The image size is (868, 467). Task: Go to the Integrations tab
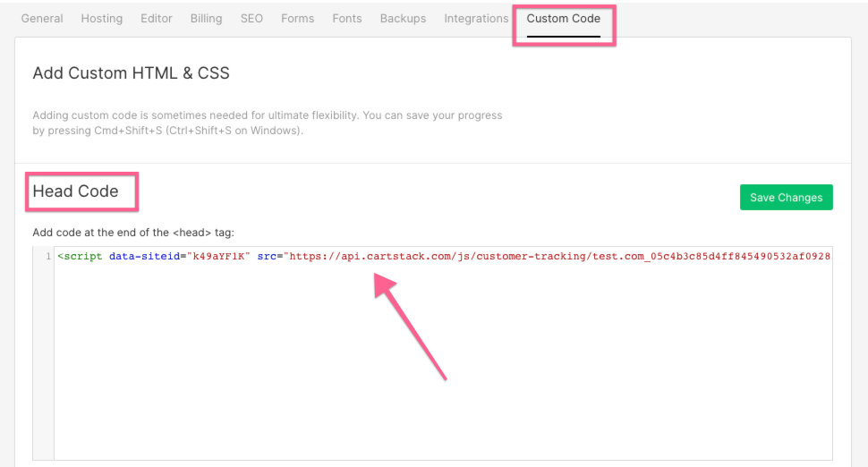(476, 18)
